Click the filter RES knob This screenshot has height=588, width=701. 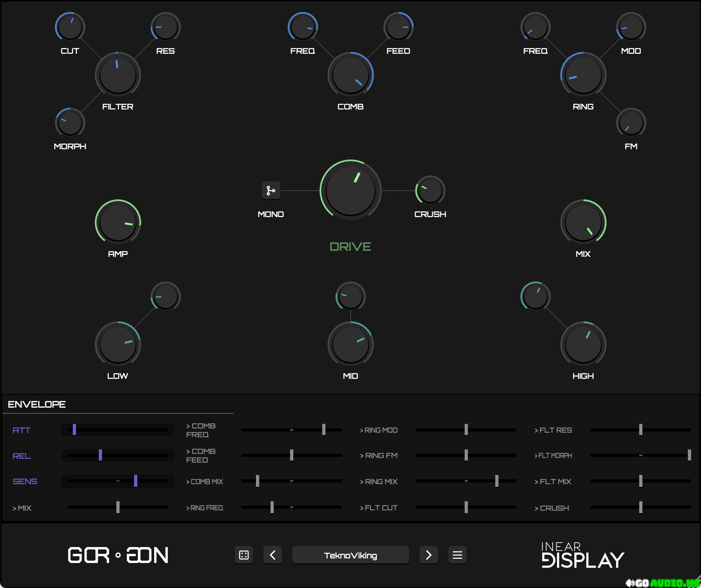pyautogui.click(x=165, y=27)
